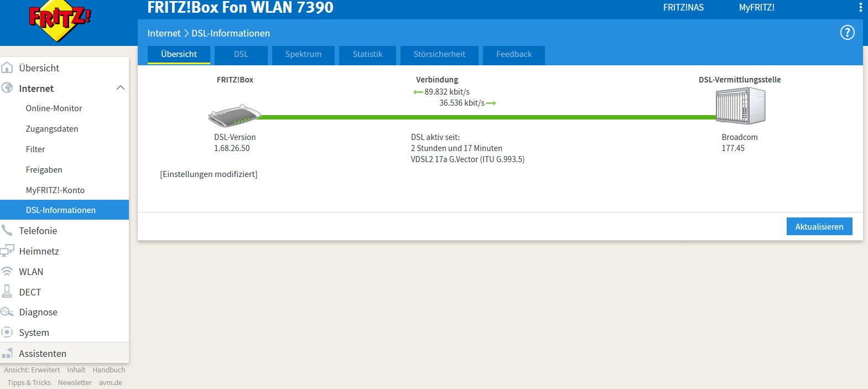Open the WLAN menu
Image resolution: width=868 pixels, height=389 pixels.
pyautogui.click(x=64, y=272)
